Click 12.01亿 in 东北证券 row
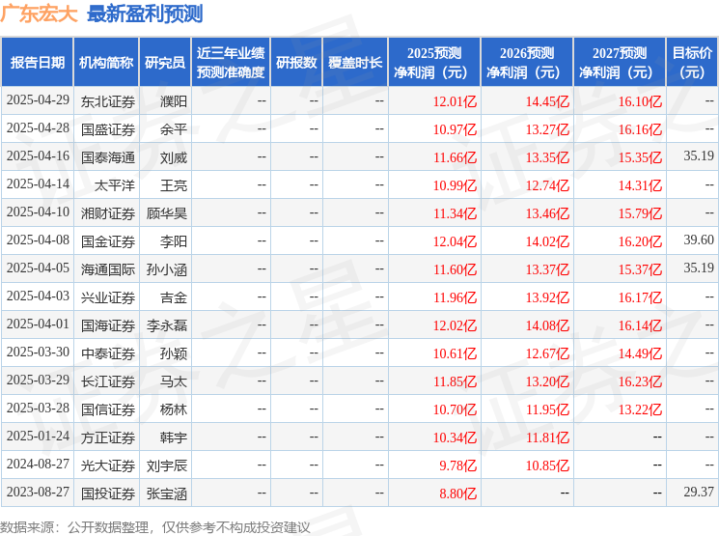The height and width of the screenshot is (536, 719). (455, 101)
